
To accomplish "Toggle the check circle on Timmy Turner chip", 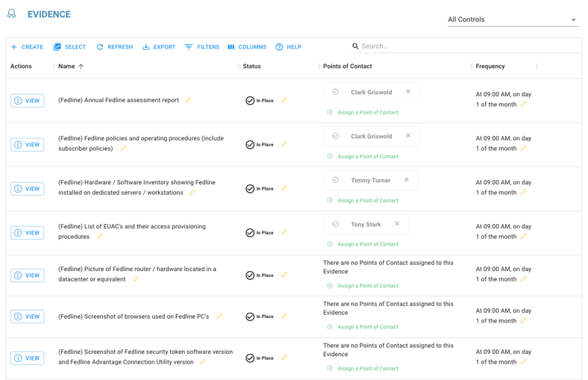I will tap(336, 180).
